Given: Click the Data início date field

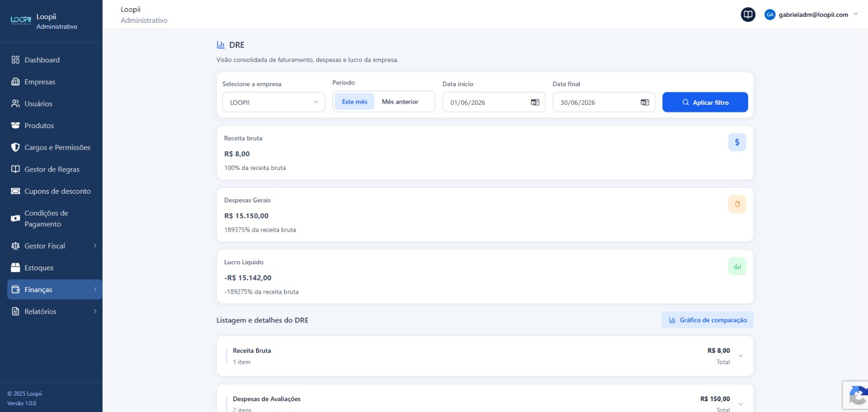Looking at the screenshot, I should (x=494, y=102).
